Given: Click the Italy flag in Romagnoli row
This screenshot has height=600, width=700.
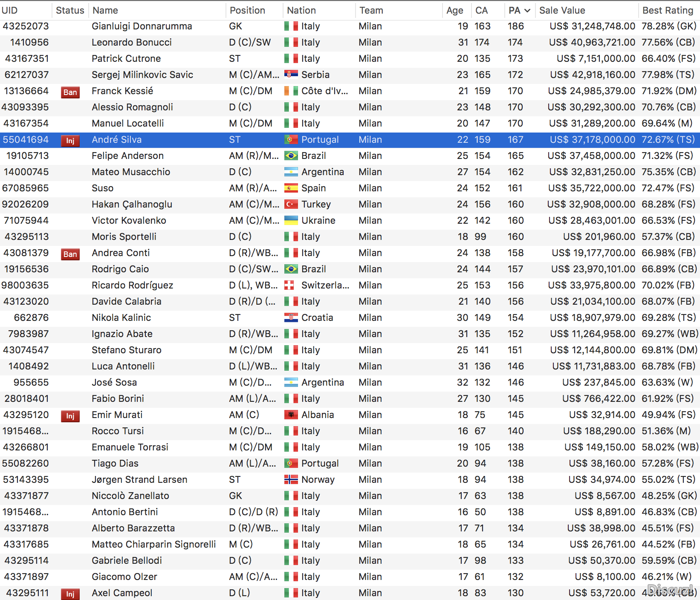Looking at the screenshot, I should click(291, 107).
